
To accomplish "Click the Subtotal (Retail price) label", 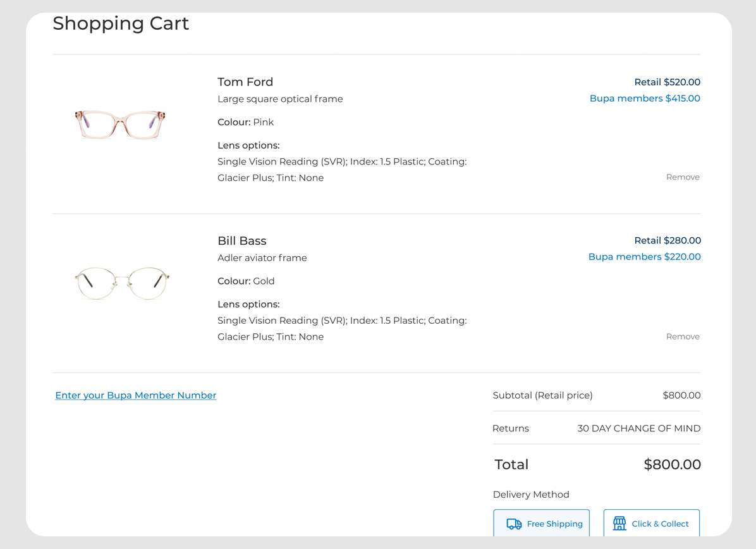I will coord(542,395).
